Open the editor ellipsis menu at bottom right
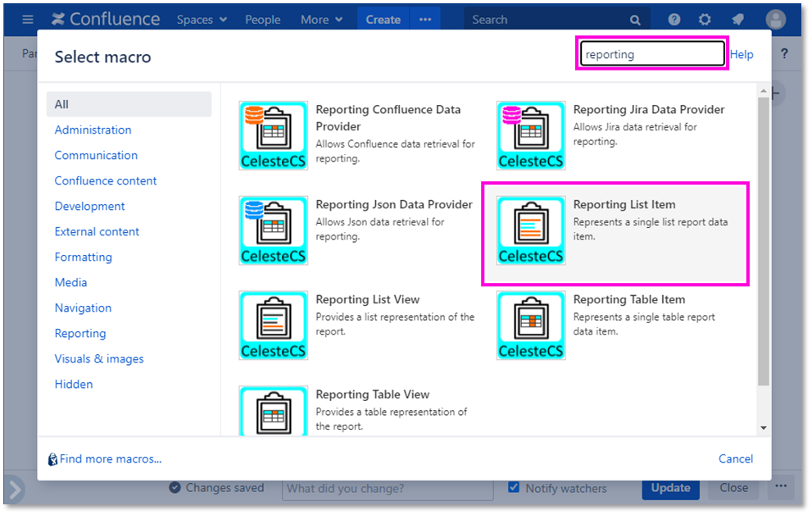 click(781, 487)
